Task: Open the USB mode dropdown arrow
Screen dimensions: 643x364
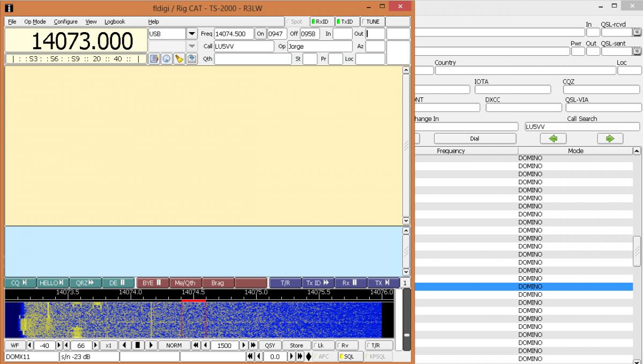Action: tap(192, 34)
